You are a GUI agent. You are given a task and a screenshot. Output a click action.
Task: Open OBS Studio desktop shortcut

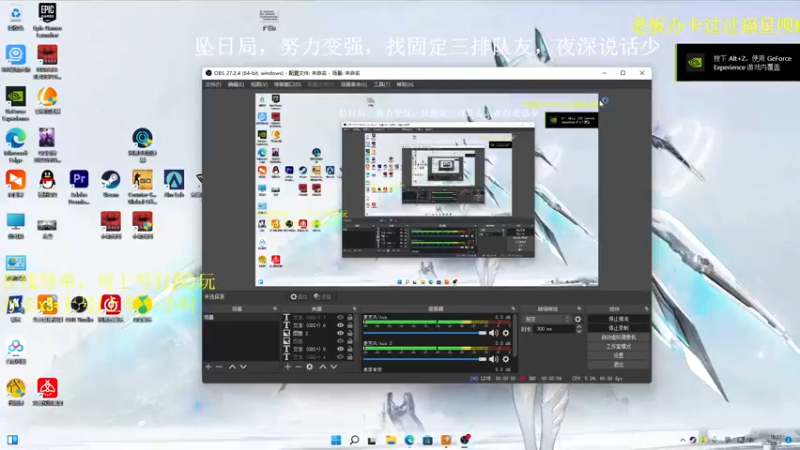(79, 309)
